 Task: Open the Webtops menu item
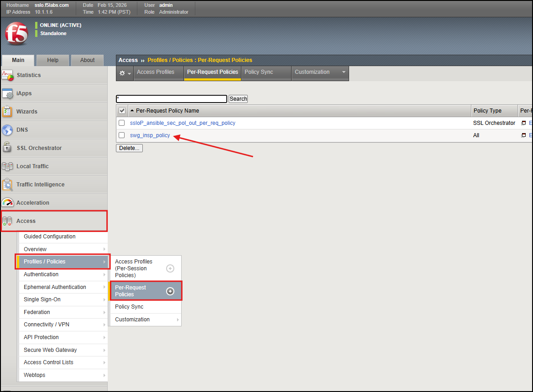click(x=63, y=375)
